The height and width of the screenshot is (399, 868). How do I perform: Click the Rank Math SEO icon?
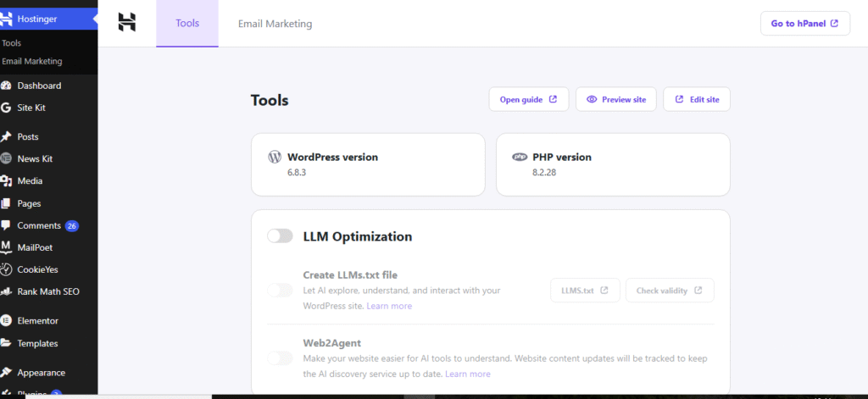point(6,291)
